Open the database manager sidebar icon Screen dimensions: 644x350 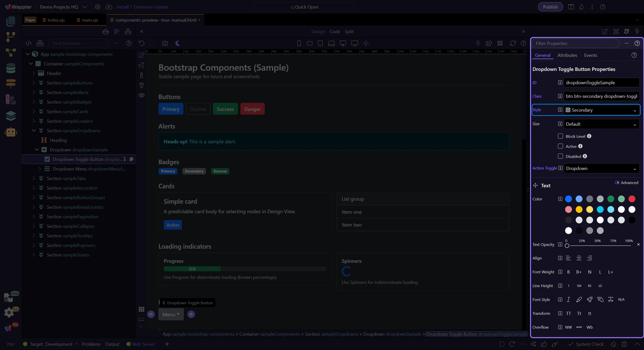click(x=11, y=68)
